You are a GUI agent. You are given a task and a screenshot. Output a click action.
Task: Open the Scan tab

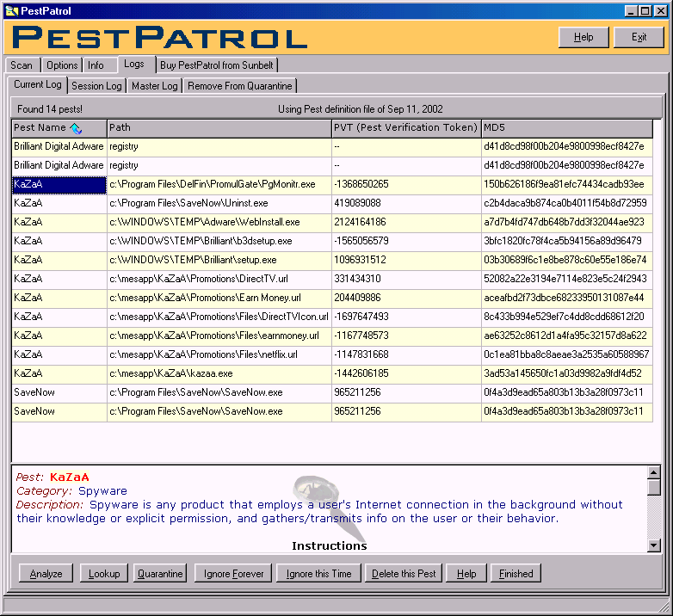(x=22, y=65)
